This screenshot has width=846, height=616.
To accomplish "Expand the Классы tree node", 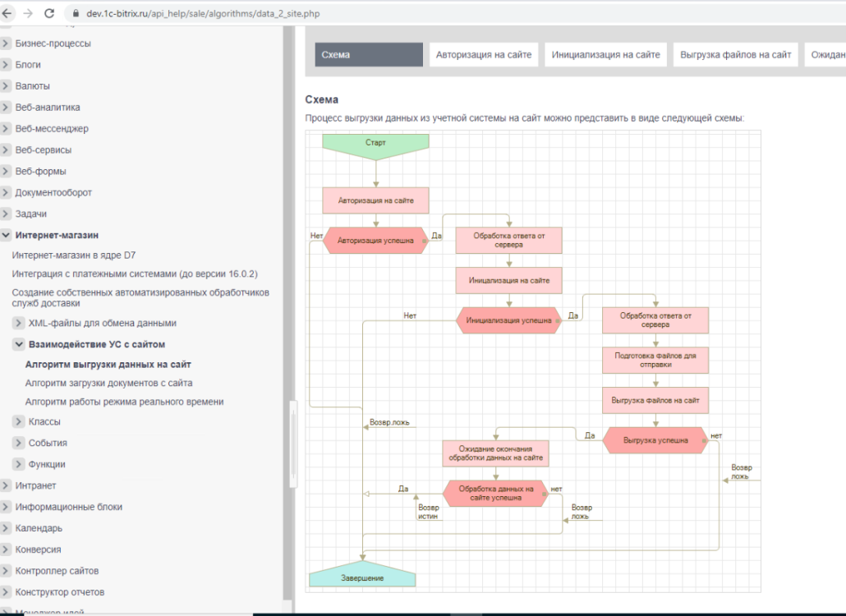I will tap(19, 422).
